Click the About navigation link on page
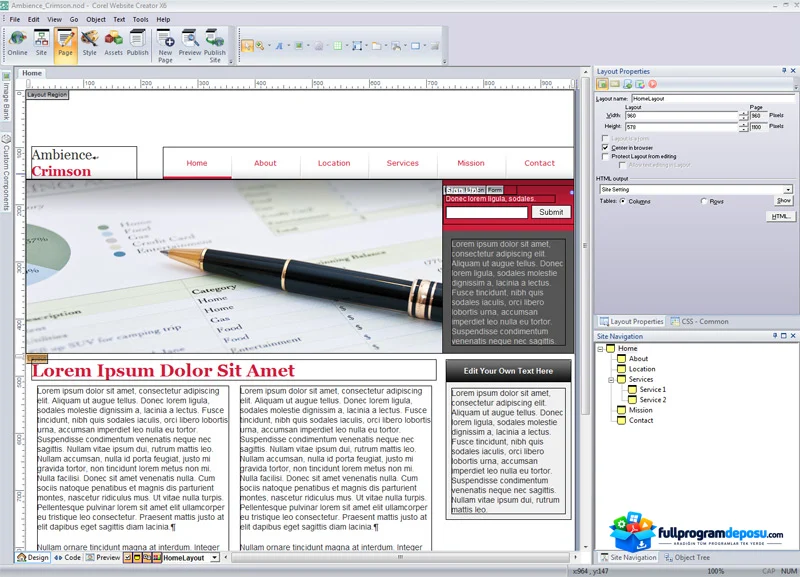 coord(265,163)
